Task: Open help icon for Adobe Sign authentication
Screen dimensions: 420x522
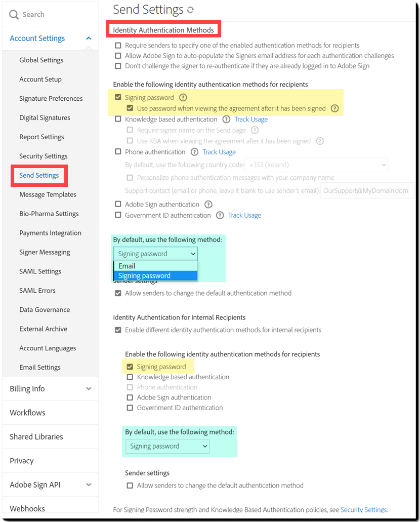Action: click(x=208, y=205)
